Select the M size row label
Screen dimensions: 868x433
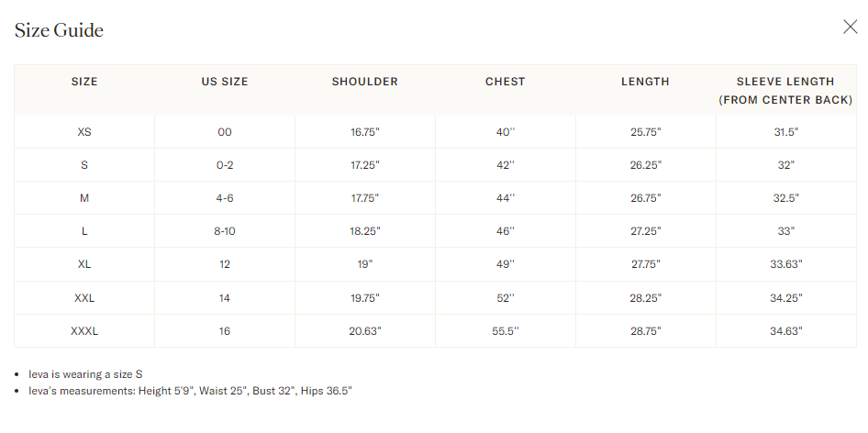point(84,198)
